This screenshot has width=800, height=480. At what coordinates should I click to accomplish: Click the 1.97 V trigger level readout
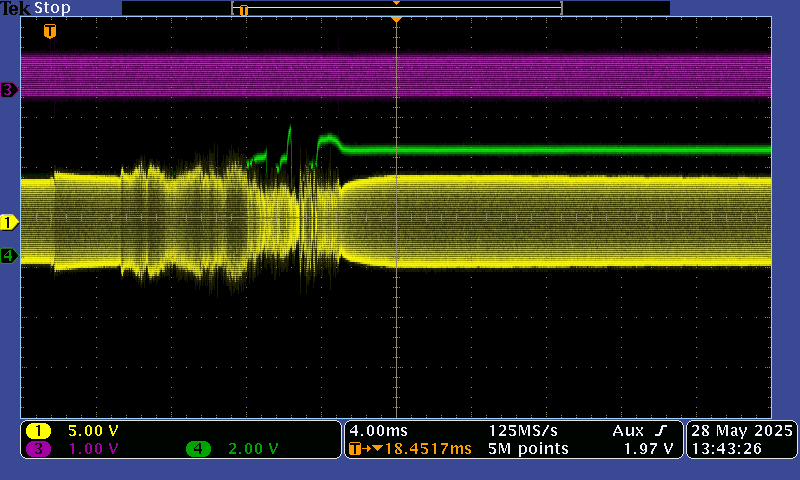[x=648, y=449]
